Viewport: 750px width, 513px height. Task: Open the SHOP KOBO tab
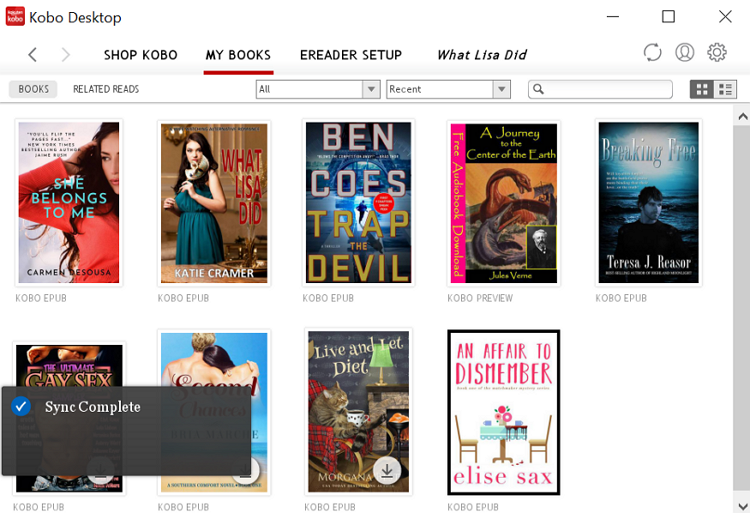tap(141, 55)
